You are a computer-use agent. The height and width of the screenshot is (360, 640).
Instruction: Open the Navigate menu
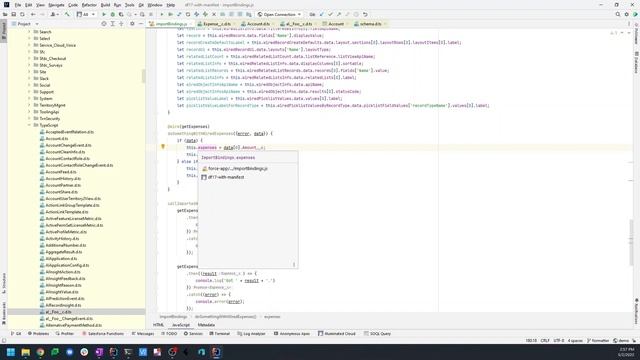click(56, 5)
